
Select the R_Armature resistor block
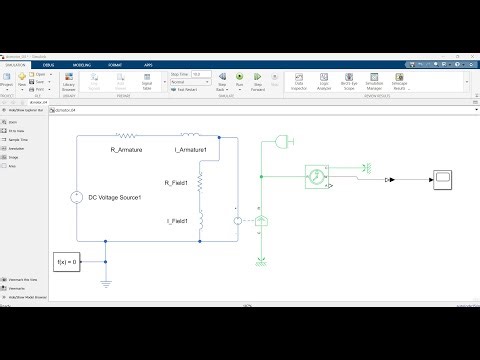pos(126,136)
